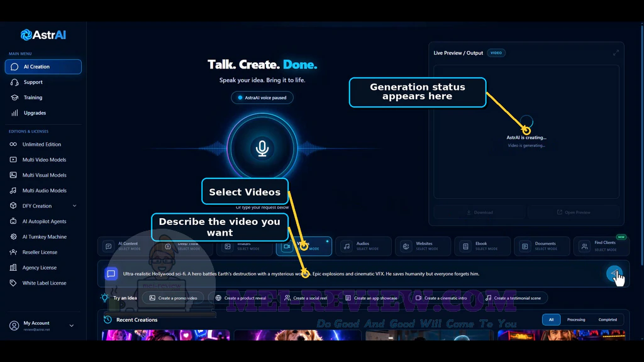Send the typed video prompt
Image resolution: width=644 pixels, height=362 pixels.
[614, 273]
